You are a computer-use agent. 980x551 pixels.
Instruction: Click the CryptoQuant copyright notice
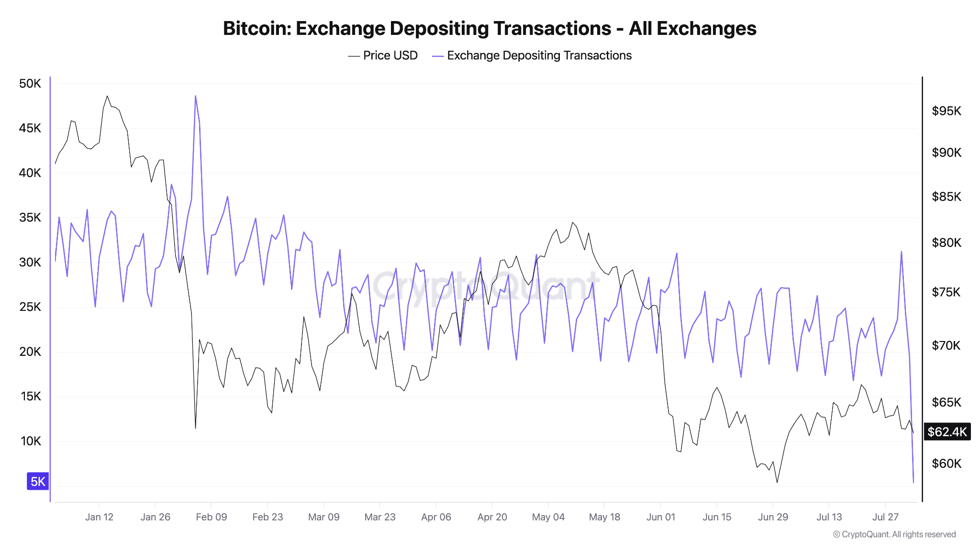coord(894,534)
